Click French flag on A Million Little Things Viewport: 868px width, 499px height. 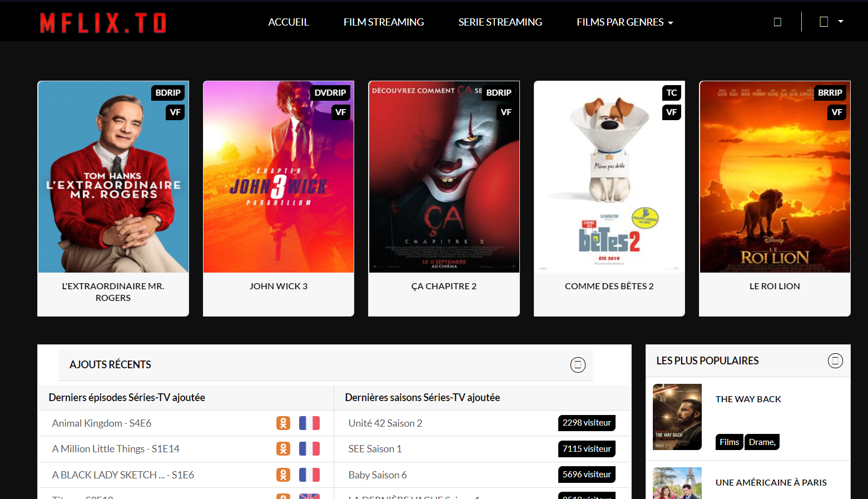[309, 449]
